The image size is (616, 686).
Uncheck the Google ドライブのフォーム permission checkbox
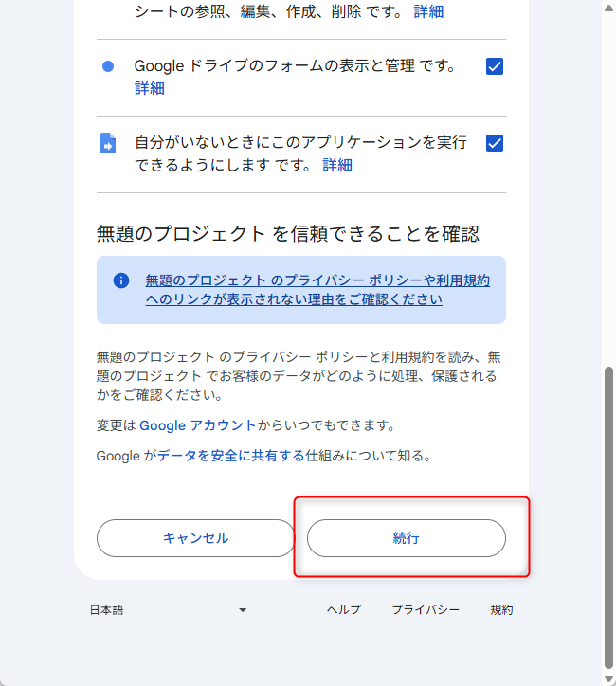[x=494, y=66]
